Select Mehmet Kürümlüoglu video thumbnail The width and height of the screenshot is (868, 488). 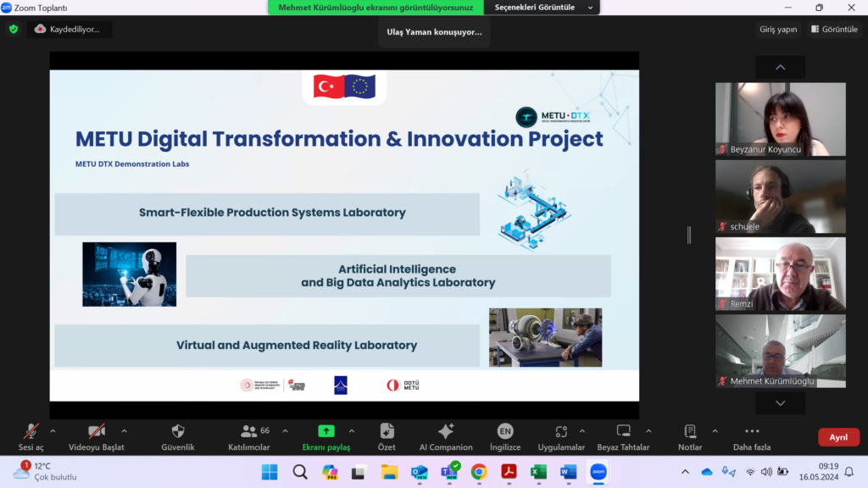(781, 351)
